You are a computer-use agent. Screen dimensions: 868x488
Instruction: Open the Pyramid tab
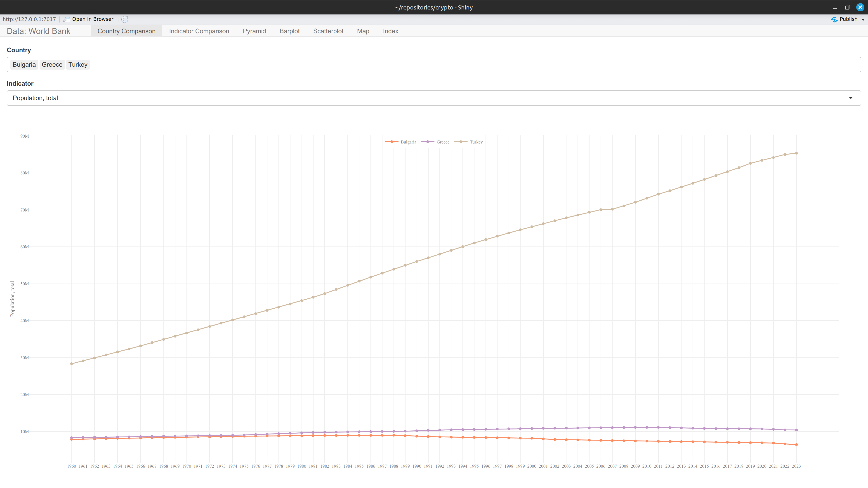pos(254,31)
